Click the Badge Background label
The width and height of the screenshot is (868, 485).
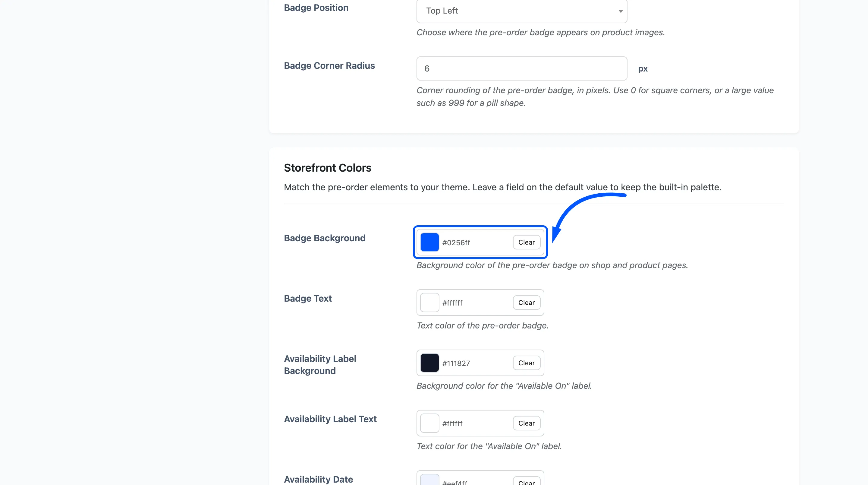click(325, 238)
